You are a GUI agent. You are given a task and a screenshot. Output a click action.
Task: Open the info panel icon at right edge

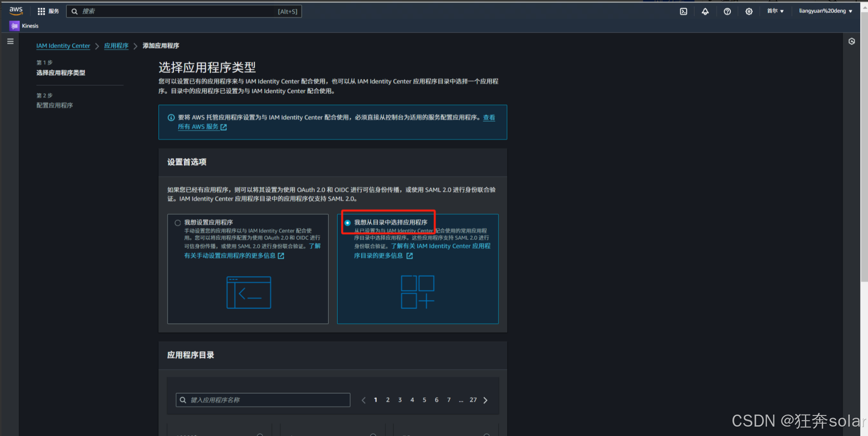coord(852,42)
